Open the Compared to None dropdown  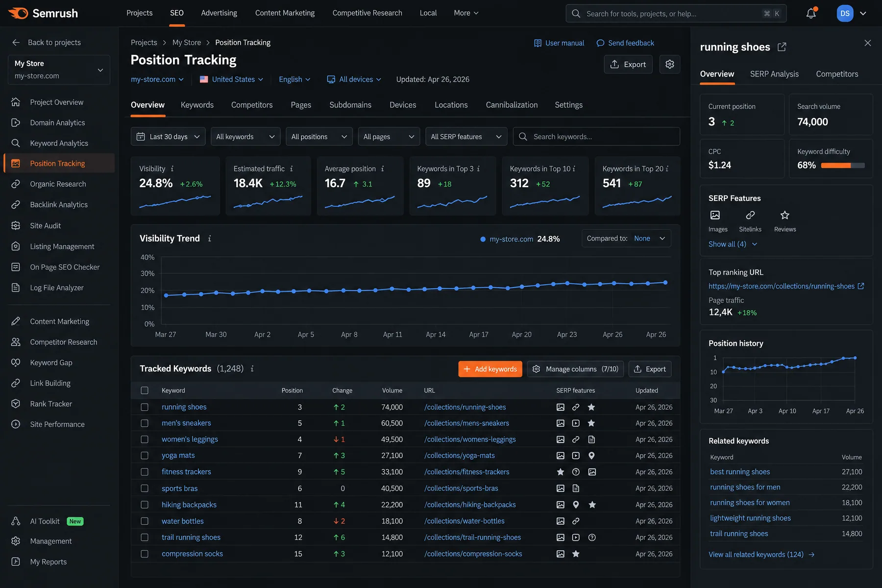pyautogui.click(x=626, y=239)
